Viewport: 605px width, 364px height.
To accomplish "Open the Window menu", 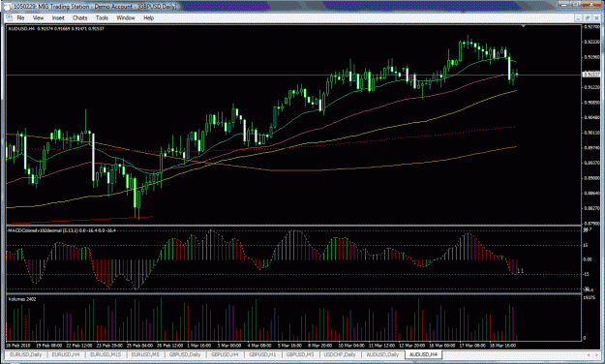I will pos(126,17).
